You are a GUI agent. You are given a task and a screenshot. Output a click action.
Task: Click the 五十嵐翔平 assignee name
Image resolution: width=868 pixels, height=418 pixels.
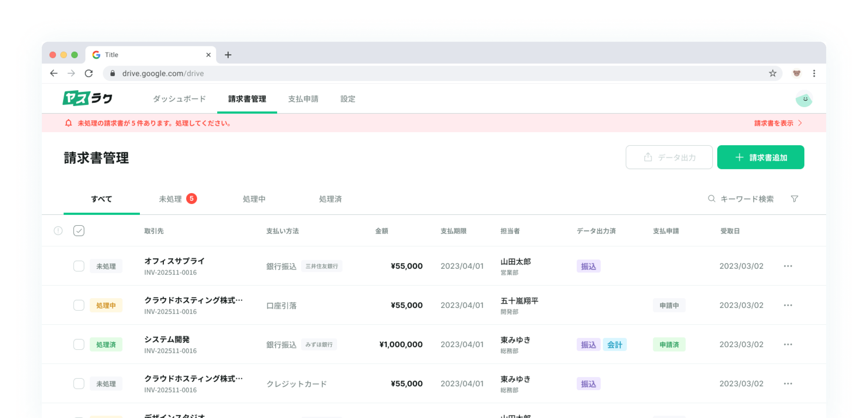coord(519,301)
